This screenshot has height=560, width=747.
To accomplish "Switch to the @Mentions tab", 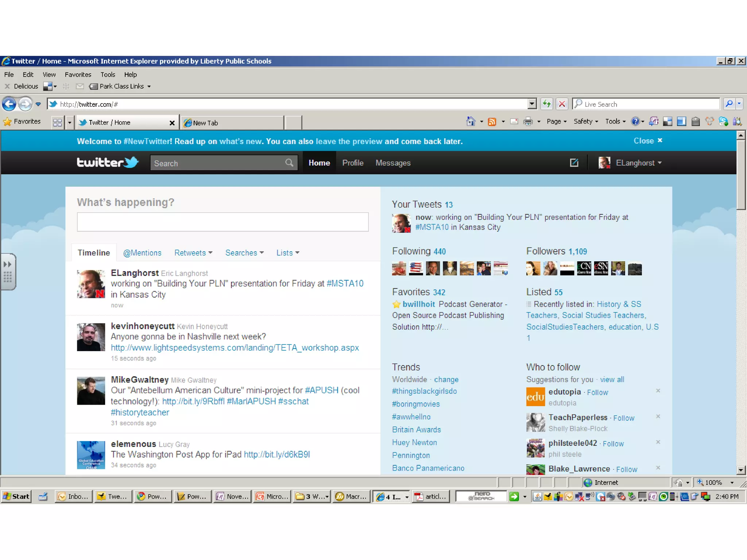I will click(x=142, y=253).
